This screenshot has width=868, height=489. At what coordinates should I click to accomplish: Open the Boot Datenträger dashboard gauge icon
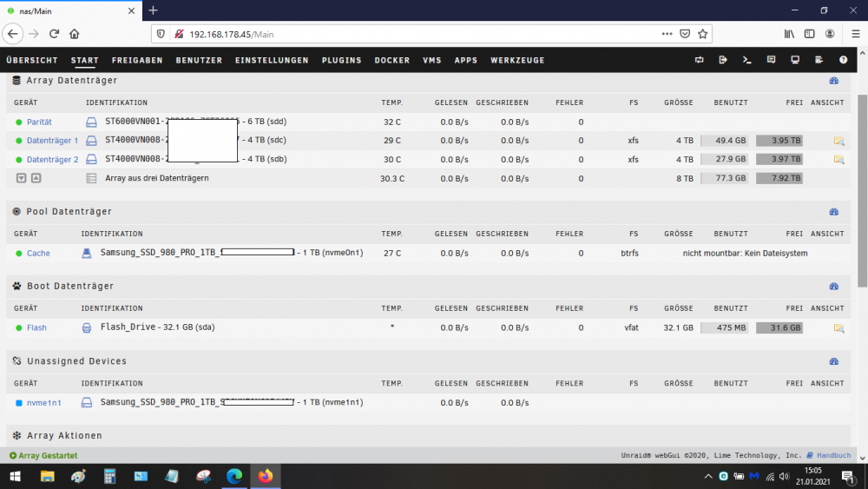833,287
